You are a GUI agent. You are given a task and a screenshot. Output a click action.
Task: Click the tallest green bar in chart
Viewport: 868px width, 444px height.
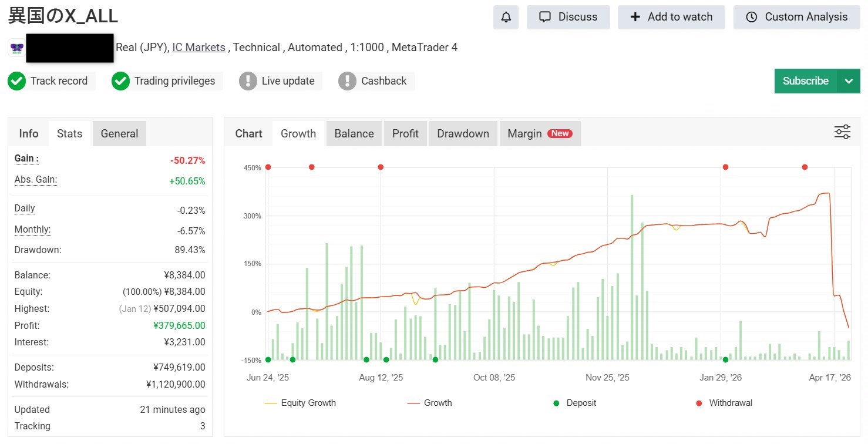(632, 276)
